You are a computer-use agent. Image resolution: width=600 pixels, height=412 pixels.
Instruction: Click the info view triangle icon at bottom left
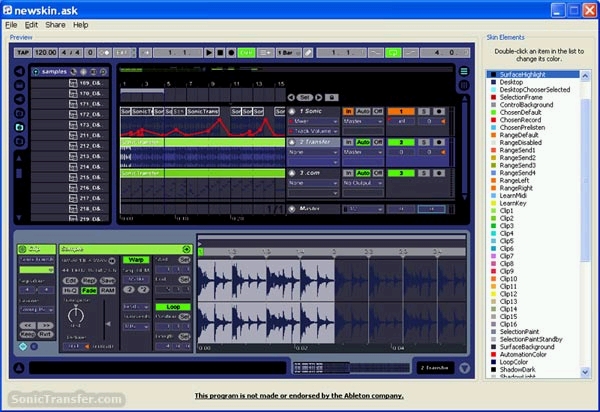[19, 368]
